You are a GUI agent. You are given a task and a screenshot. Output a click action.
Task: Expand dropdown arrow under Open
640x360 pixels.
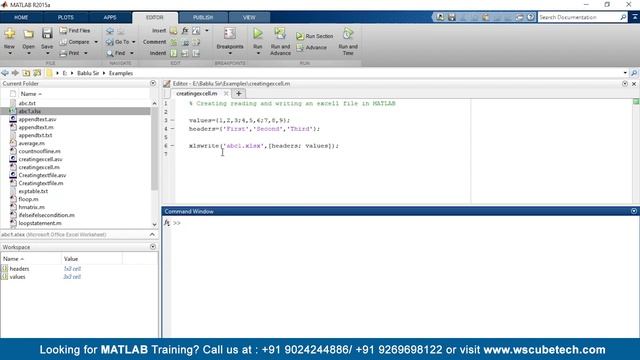click(28, 53)
